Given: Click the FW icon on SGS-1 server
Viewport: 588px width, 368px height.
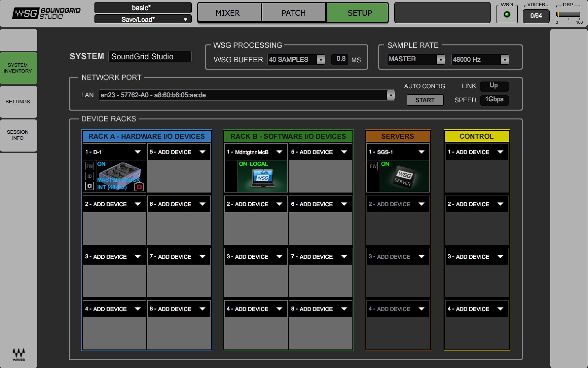Looking at the screenshot, I should point(373,166).
